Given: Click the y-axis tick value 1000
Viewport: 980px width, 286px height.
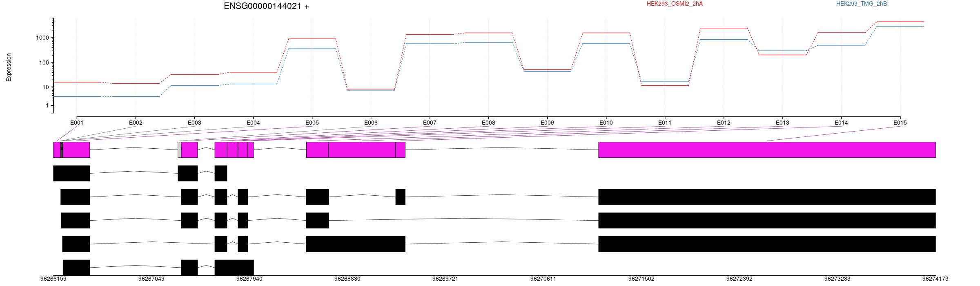Looking at the screenshot, I should (43, 38).
